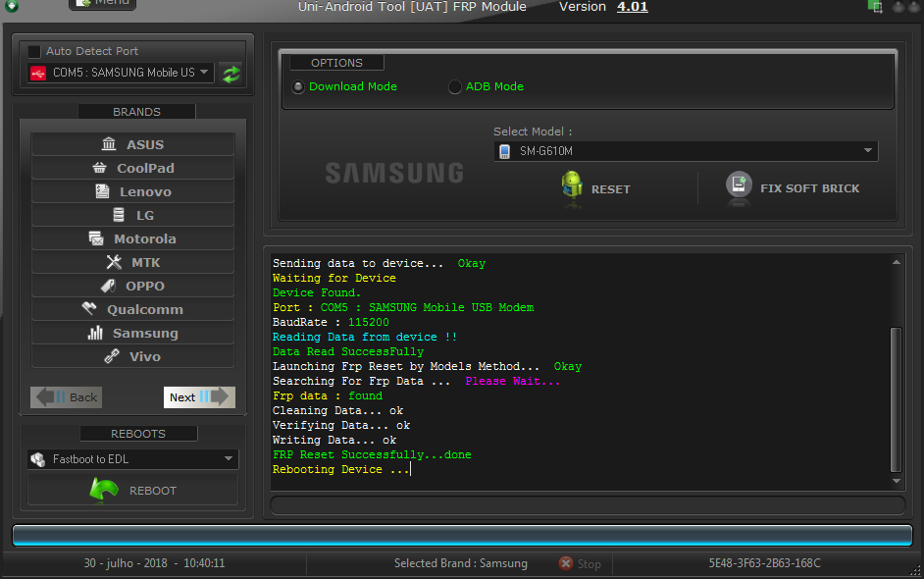
Task: Select the Download Mode radio button
Action: tap(298, 86)
